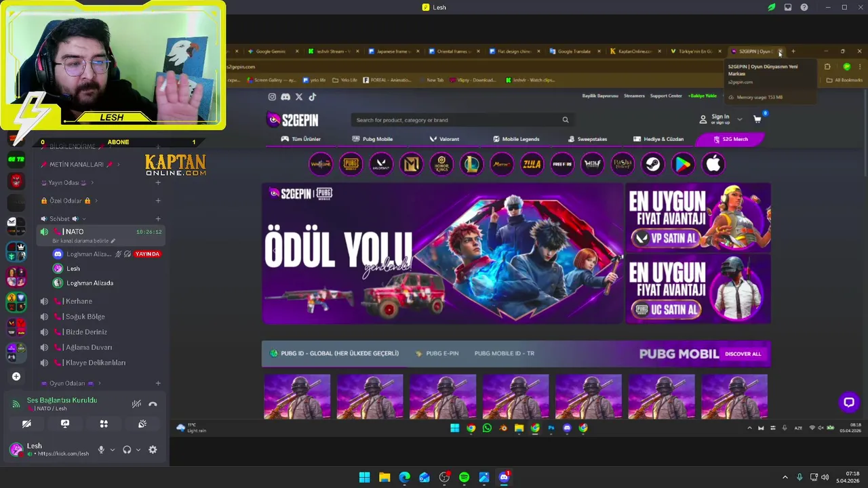This screenshot has width=868, height=488.
Task: Select the Valorant round game icon
Action: pyautogui.click(x=381, y=164)
